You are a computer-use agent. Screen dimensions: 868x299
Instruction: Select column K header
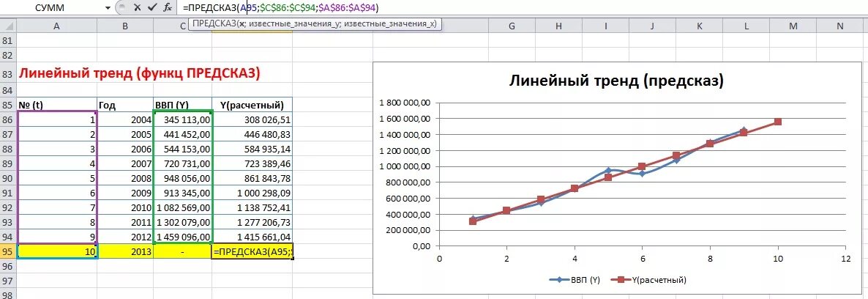(x=700, y=26)
